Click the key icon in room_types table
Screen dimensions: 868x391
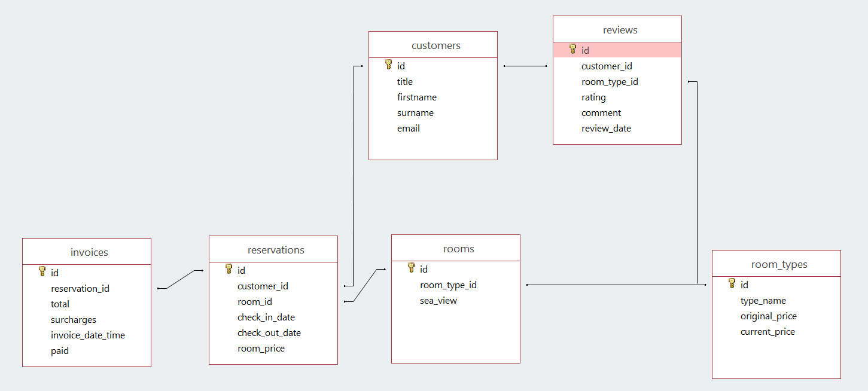tap(732, 284)
